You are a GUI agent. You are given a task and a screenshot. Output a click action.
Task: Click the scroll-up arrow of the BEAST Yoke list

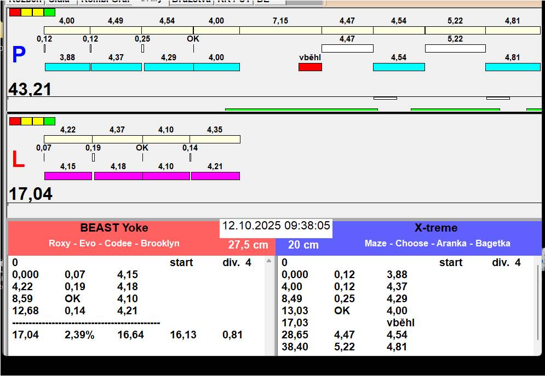pyautogui.click(x=269, y=261)
